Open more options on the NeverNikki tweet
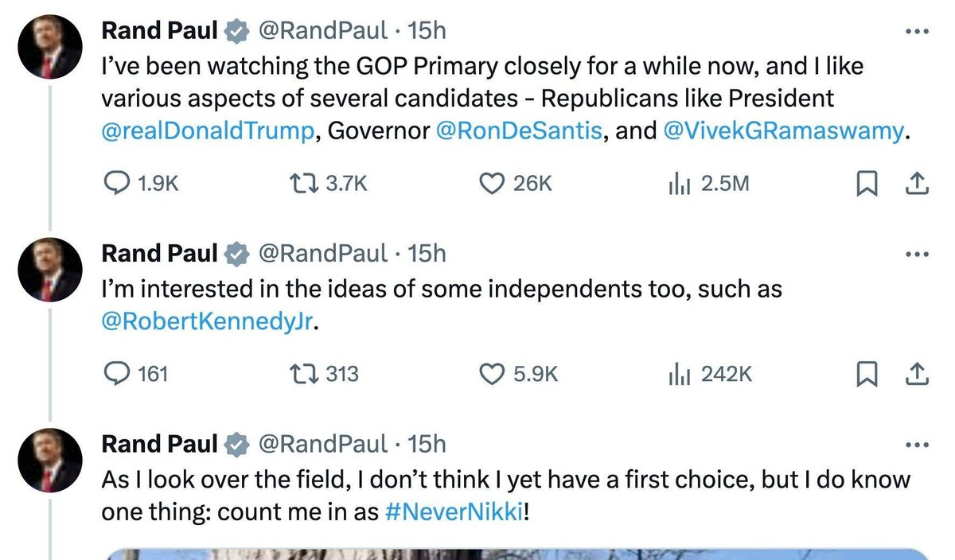The width and height of the screenshot is (955, 560). tap(917, 444)
